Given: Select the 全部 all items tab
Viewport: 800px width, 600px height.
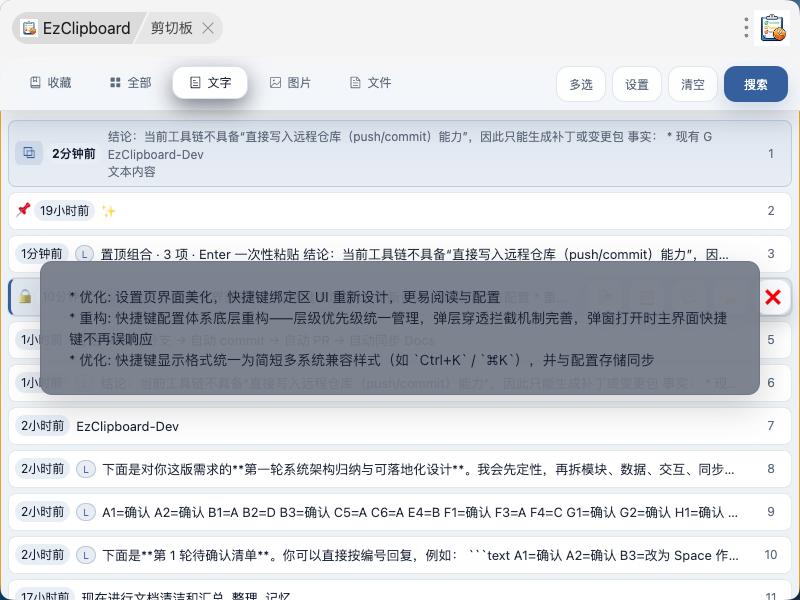Looking at the screenshot, I should [x=131, y=83].
